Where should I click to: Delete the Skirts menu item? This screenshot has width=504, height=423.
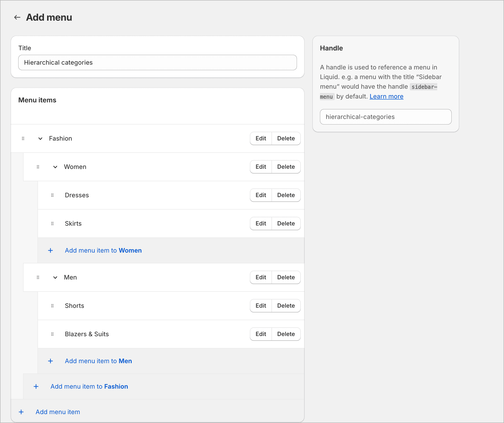point(286,224)
